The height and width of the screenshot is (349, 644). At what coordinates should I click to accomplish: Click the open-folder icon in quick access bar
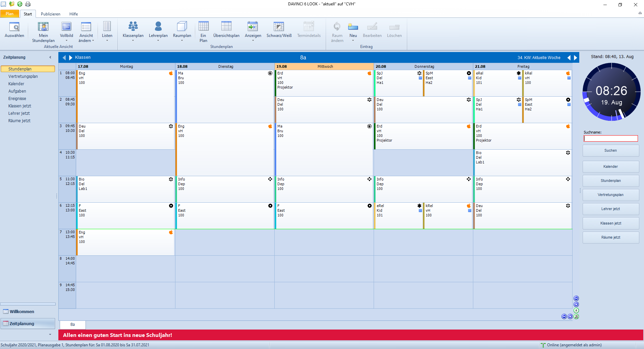pos(12,4)
